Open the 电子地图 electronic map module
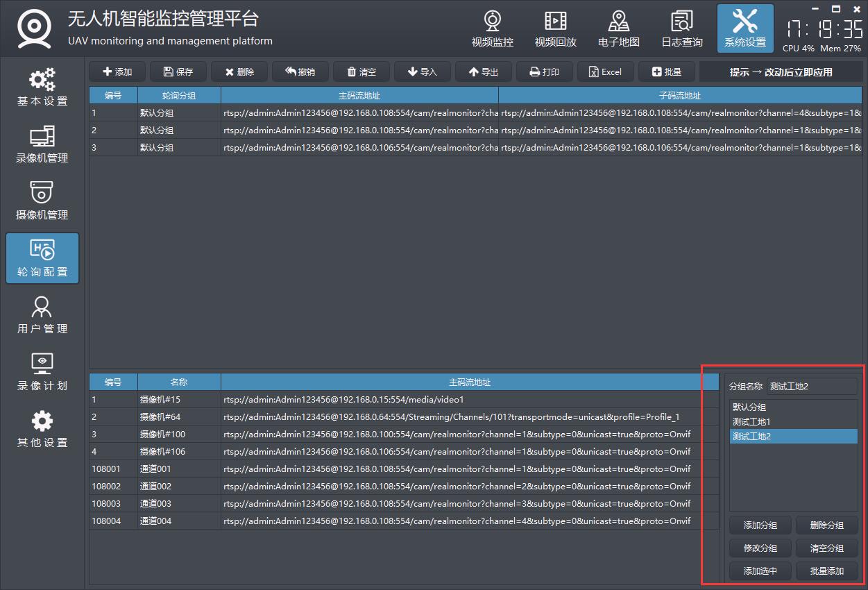This screenshot has height=590, width=868. 618,29
